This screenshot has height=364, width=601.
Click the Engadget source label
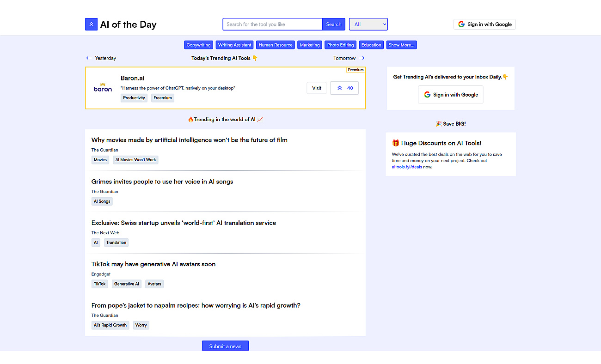point(101,274)
